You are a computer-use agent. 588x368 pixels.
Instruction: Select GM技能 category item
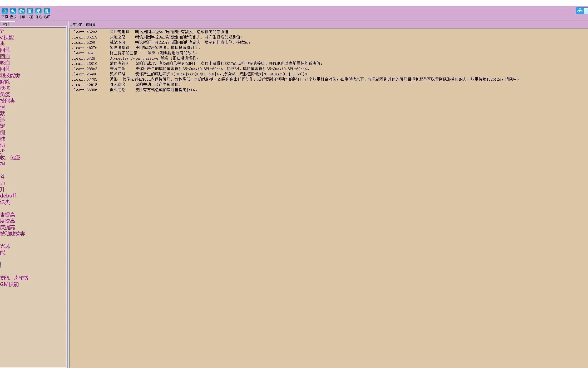click(x=9, y=284)
